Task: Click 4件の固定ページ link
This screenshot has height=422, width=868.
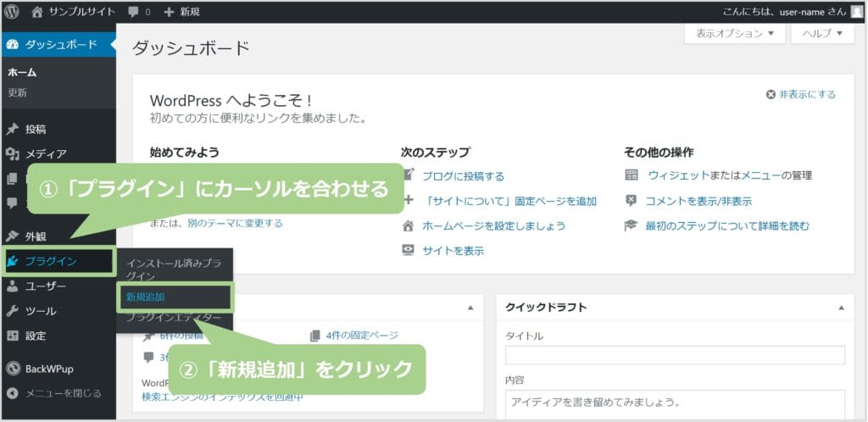Action: 362,336
